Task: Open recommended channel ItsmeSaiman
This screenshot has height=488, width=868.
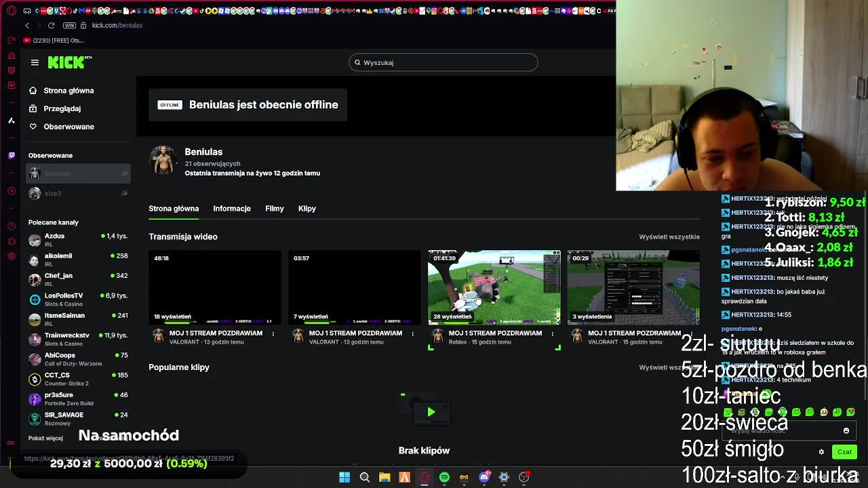Action: coord(78,319)
